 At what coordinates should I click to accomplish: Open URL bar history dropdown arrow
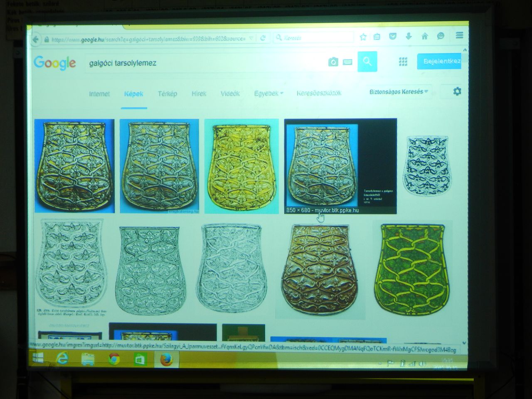pyautogui.click(x=251, y=38)
